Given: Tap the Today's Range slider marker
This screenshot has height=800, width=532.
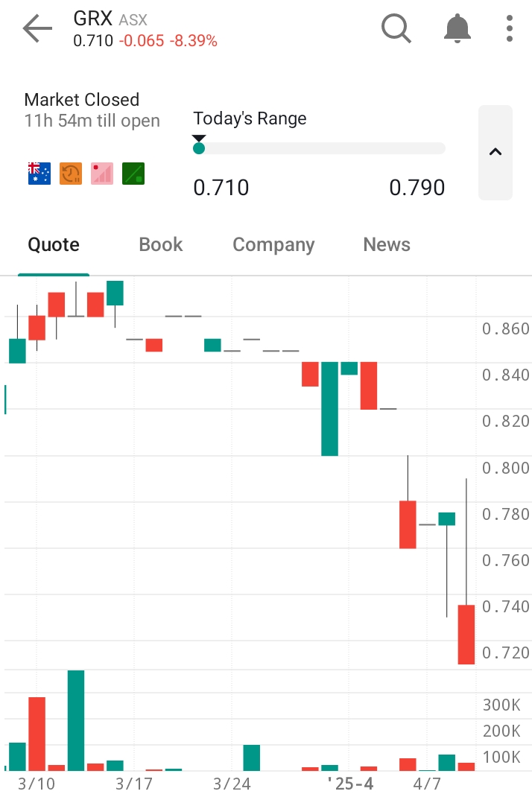Looking at the screenshot, I should tap(199, 145).
